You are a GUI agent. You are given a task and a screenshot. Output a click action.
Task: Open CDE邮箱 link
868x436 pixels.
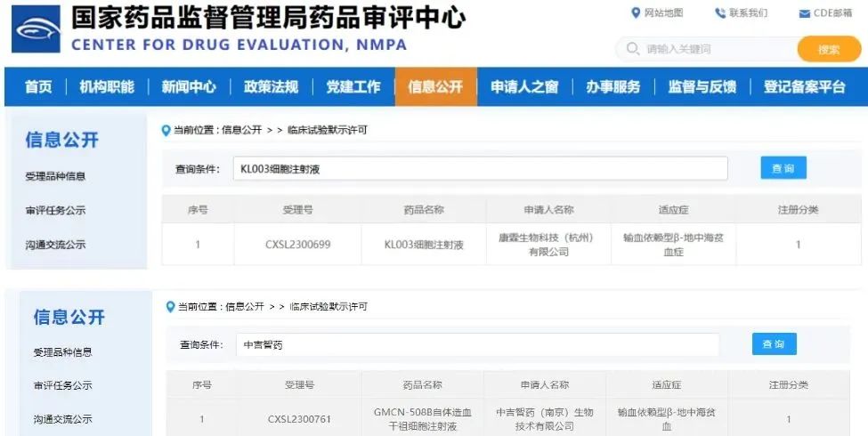coord(832,13)
